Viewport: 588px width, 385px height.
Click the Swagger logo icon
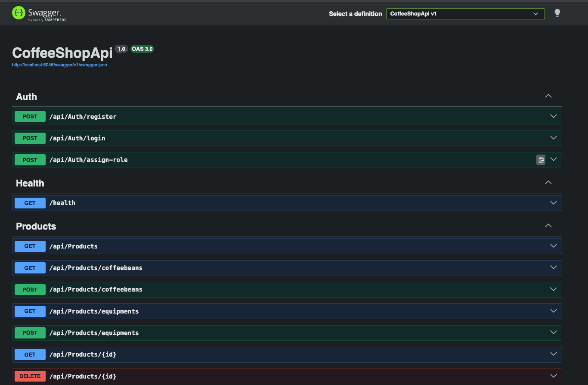19,13
